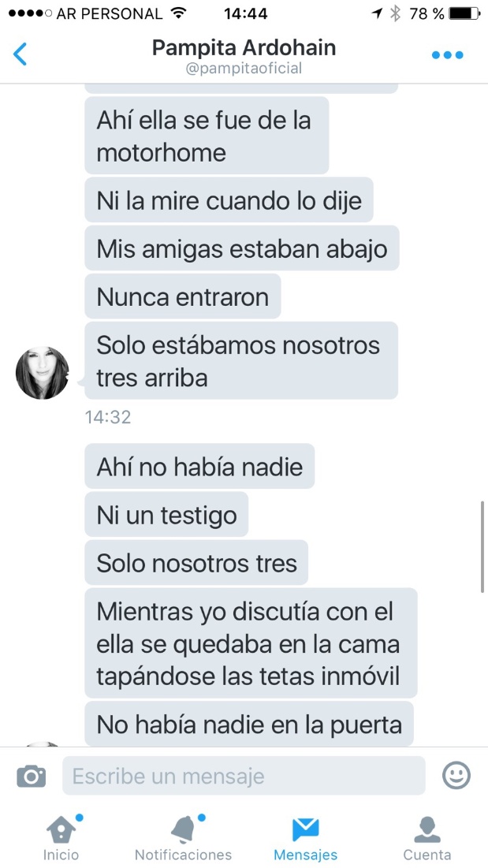Tap the Bluetooth status bar icon
488x868 pixels.
click(394, 13)
